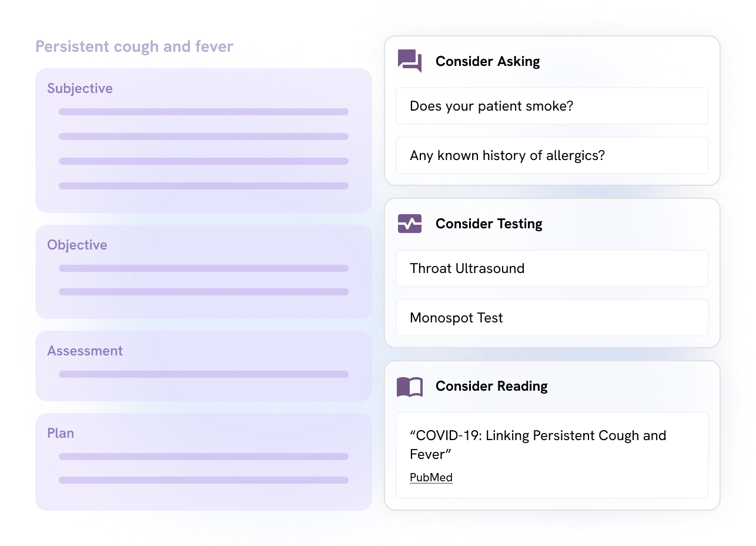756x546 pixels.
Task: Click the 'Persistent cough and fever' note title
Action: (x=134, y=46)
